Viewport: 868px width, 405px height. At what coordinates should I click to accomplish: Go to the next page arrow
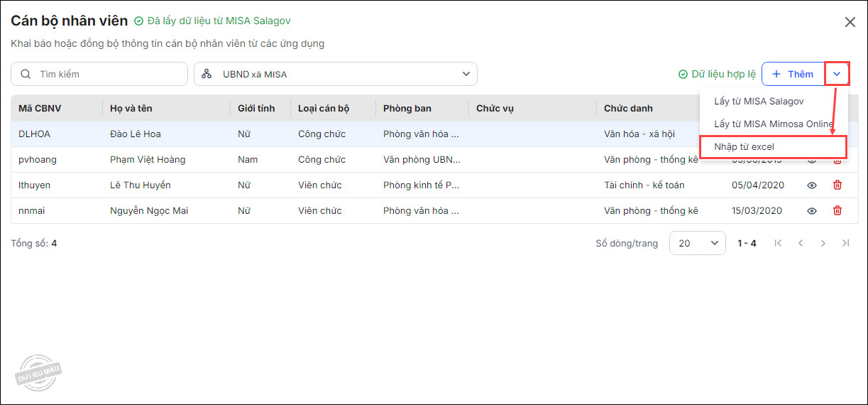[823, 243]
